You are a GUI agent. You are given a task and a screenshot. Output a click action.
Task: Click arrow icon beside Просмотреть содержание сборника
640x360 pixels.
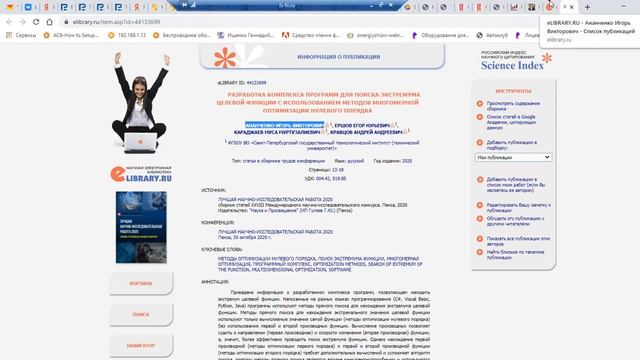point(480,104)
